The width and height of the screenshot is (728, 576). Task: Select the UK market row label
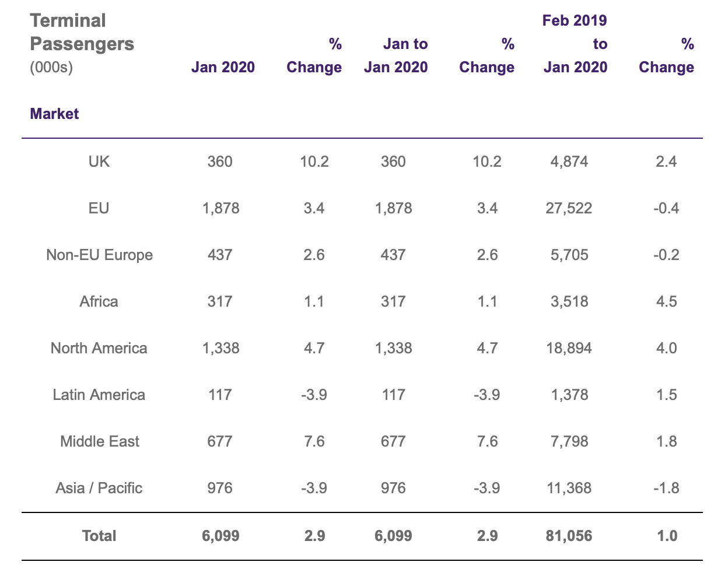pos(99,161)
